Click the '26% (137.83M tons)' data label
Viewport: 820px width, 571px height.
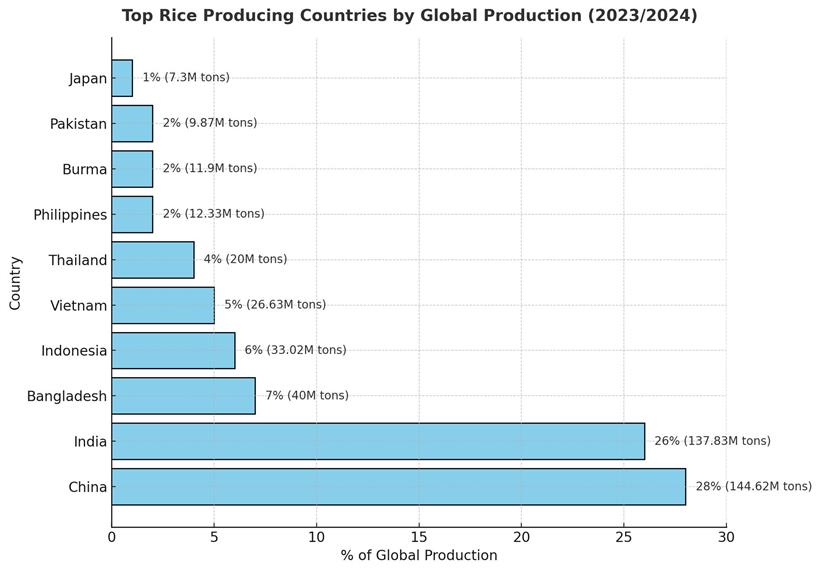[712, 441]
